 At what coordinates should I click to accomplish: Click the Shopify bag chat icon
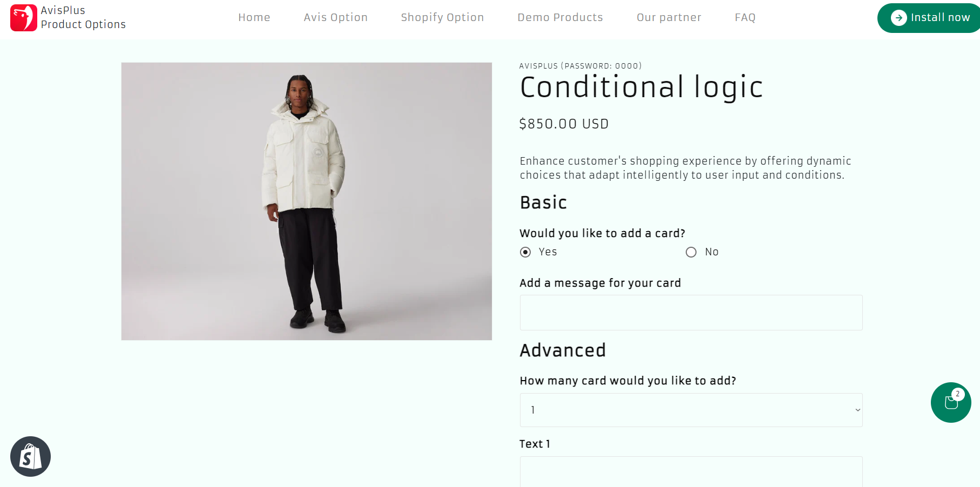tap(30, 457)
